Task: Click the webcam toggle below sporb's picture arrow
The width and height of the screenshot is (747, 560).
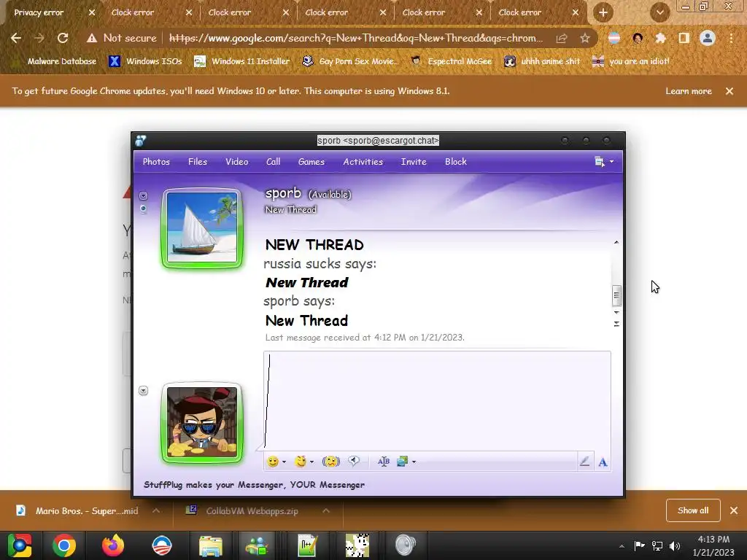Action: pos(143,209)
